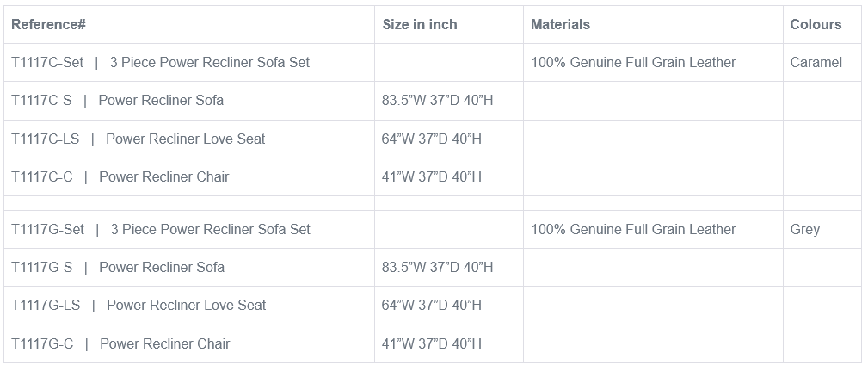The image size is (868, 365).
Task: Click the material cell in the Grey row
Action: click(x=633, y=230)
